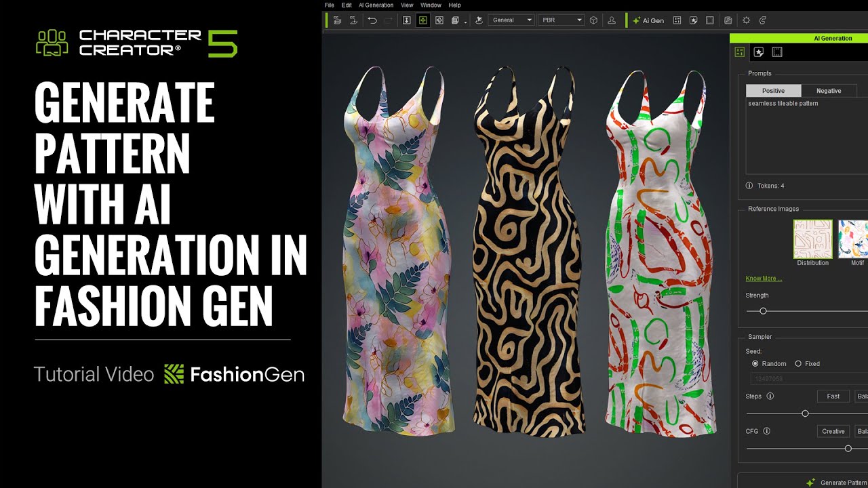Adjust the Steps slider handle

[805, 413]
